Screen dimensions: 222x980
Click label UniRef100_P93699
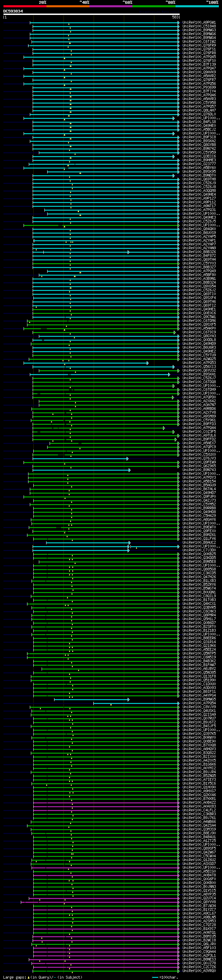(199, 88)
